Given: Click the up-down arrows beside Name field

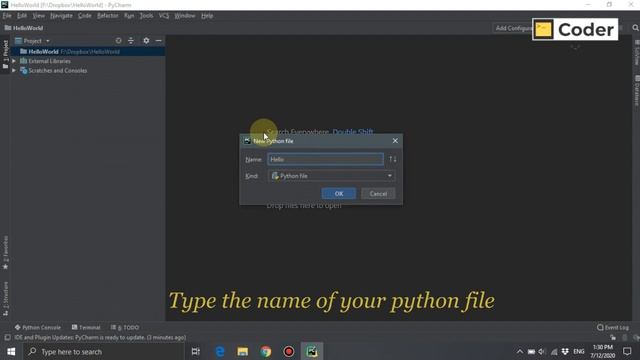Looking at the screenshot, I should 393,159.
